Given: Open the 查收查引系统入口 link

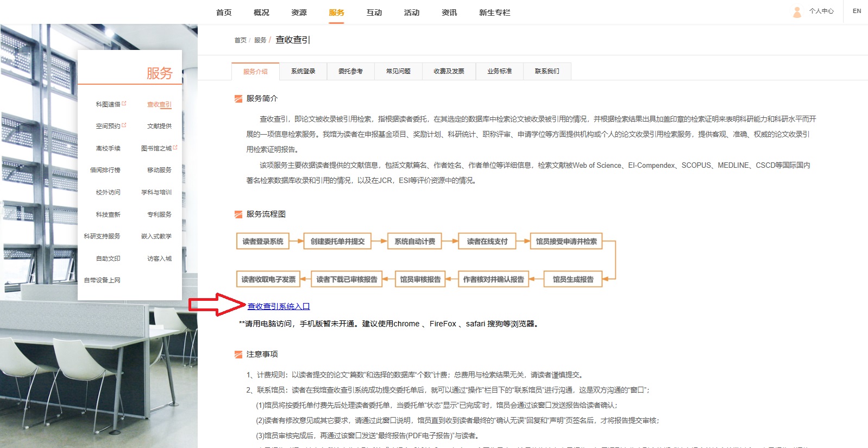Looking at the screenshot, I should (x=278, y=307).
